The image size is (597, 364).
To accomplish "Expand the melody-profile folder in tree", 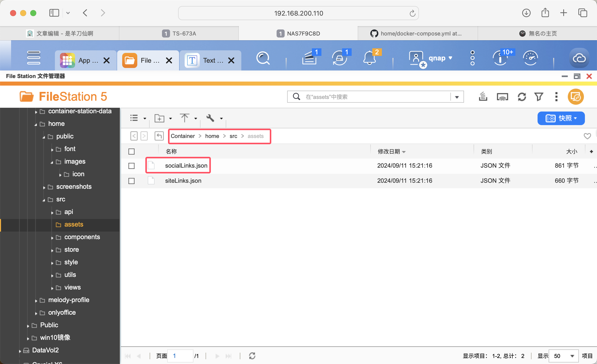I will click(x=36, y=301).
